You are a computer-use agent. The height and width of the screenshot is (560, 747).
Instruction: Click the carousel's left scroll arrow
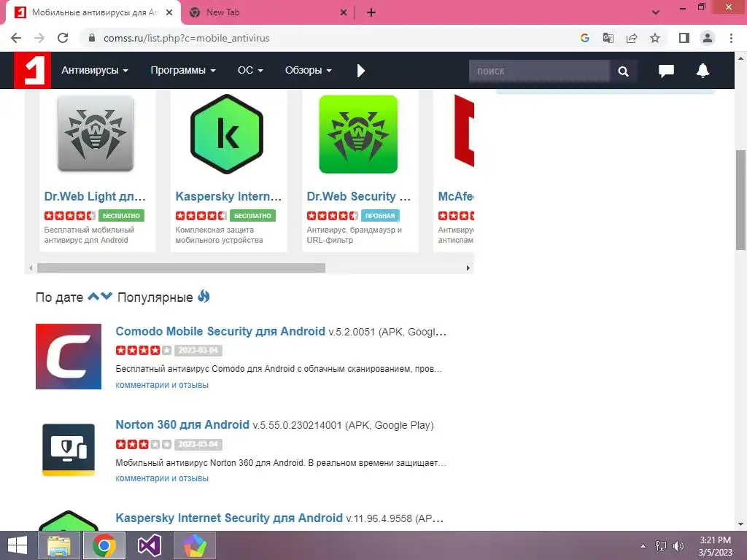click(31, 268)
